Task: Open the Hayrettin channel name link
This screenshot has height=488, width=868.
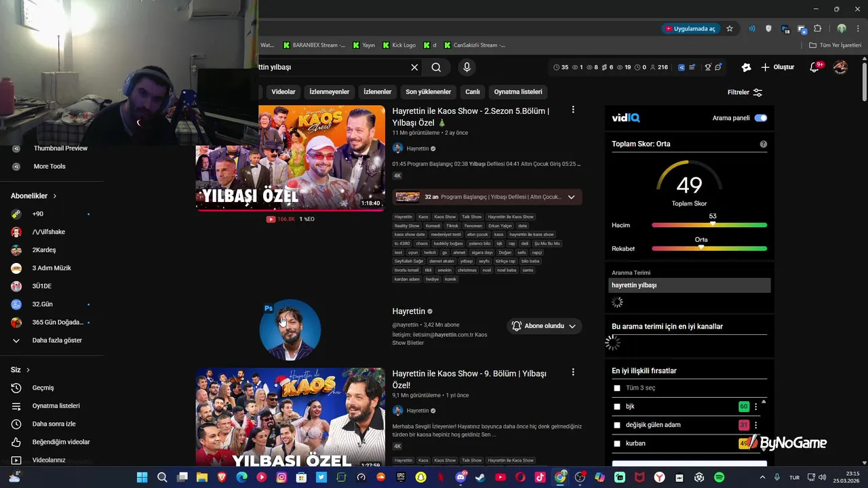Action: click(409, 311)
